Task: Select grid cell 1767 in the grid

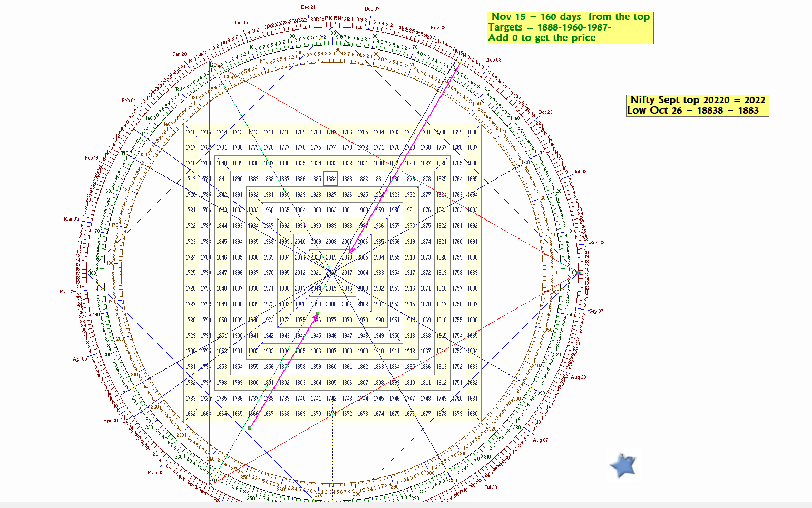Action: pos(442,147)
